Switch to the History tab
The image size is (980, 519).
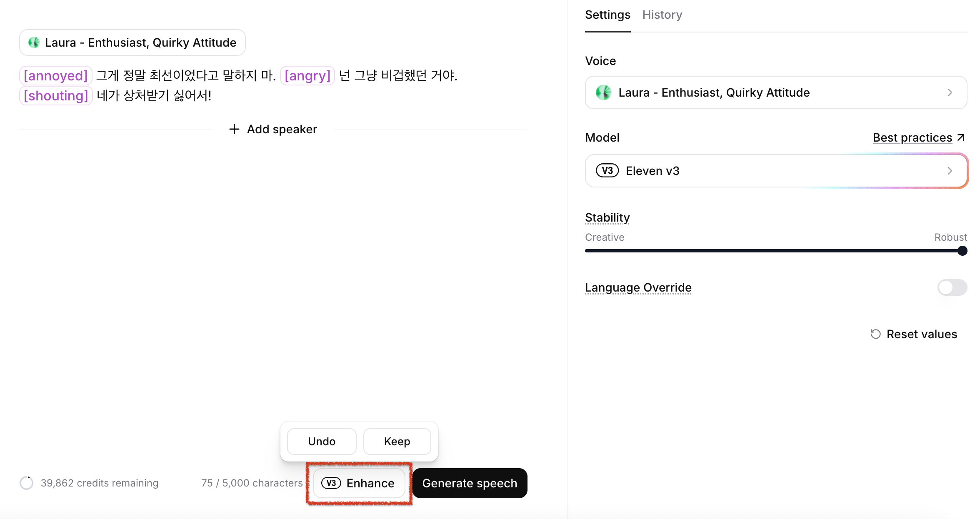tap(662, 15)
